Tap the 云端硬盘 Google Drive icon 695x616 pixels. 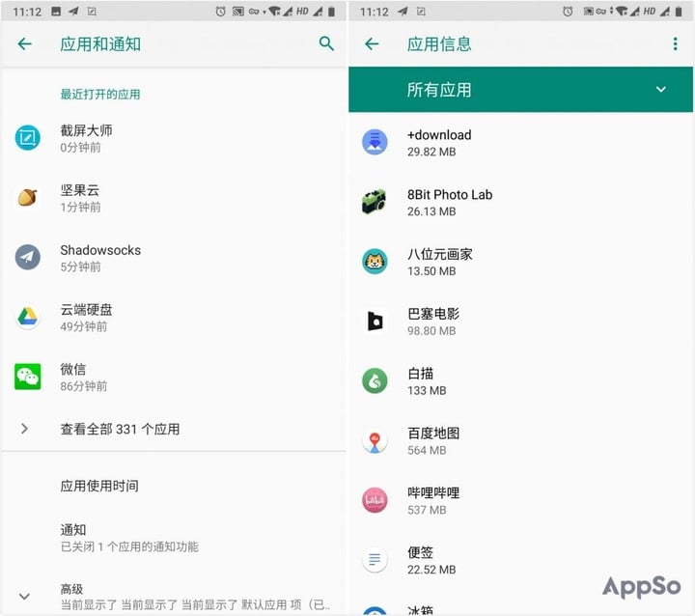click(27, 317)
